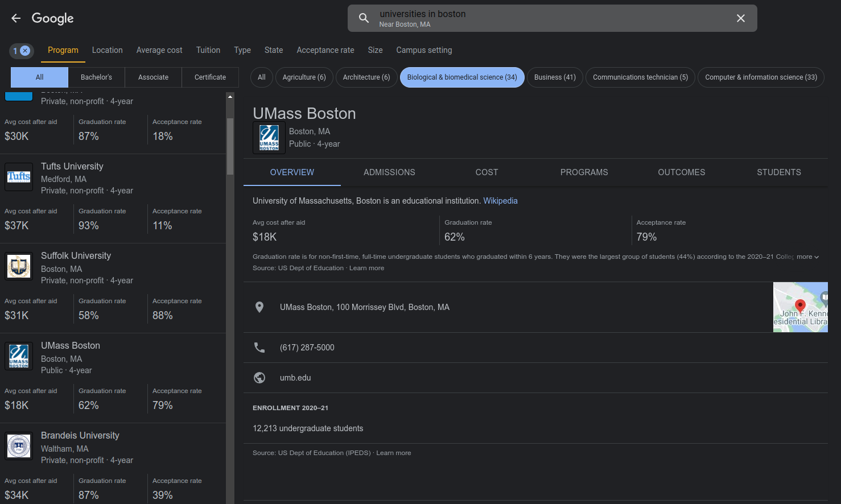Viewport: 841px width, 504px height.
Task: Click the address location pin icon
Action: [259, 307]
